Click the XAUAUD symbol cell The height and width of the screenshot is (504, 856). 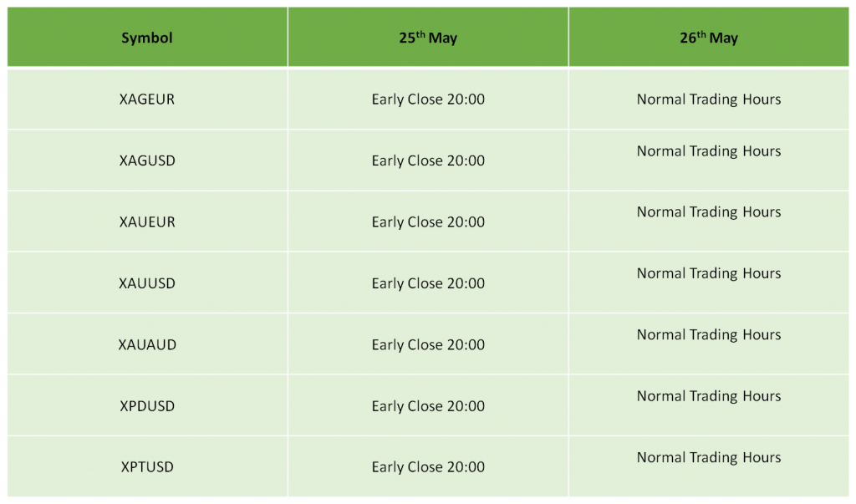147,344
